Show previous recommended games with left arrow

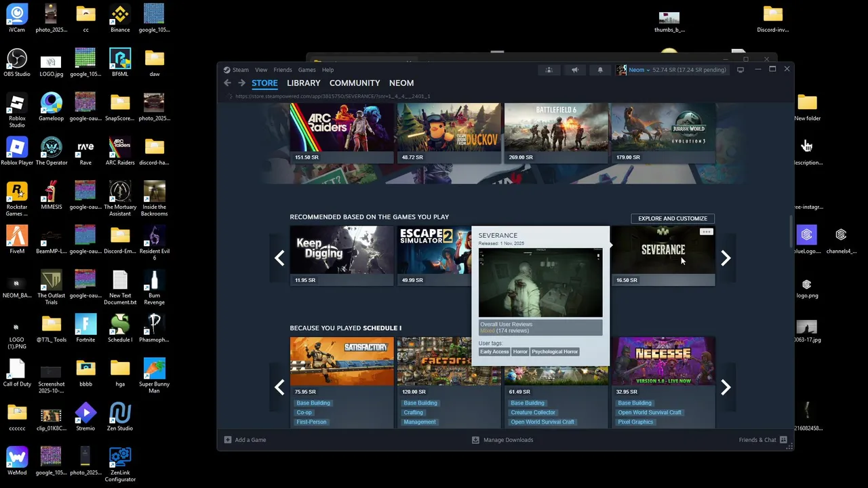pos(279,258)
